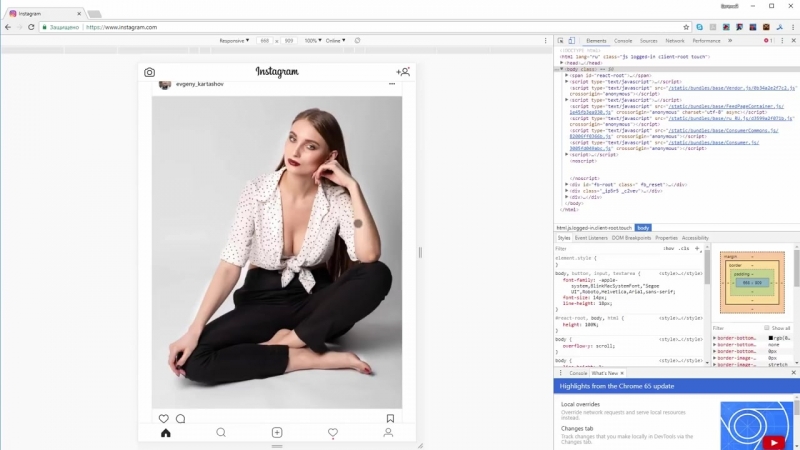Close the What's New drawer tab

pos(622,373)
